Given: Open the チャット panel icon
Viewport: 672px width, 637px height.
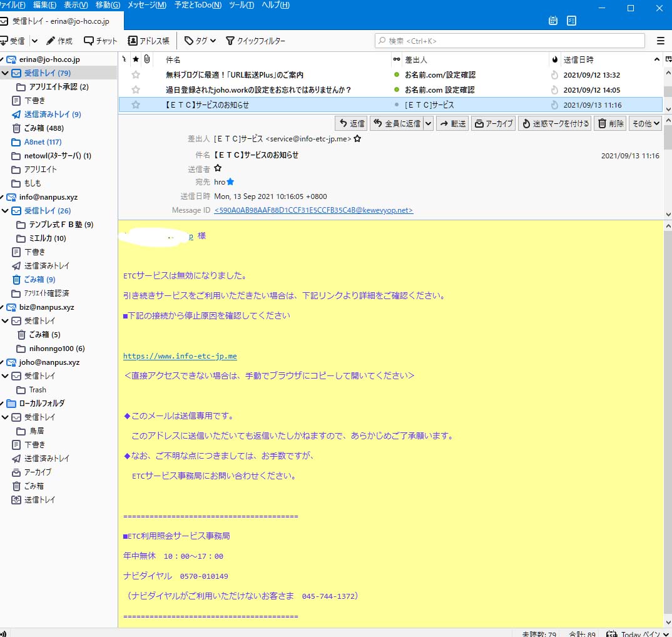Looking at the screenshot, I should coord(99,41).
